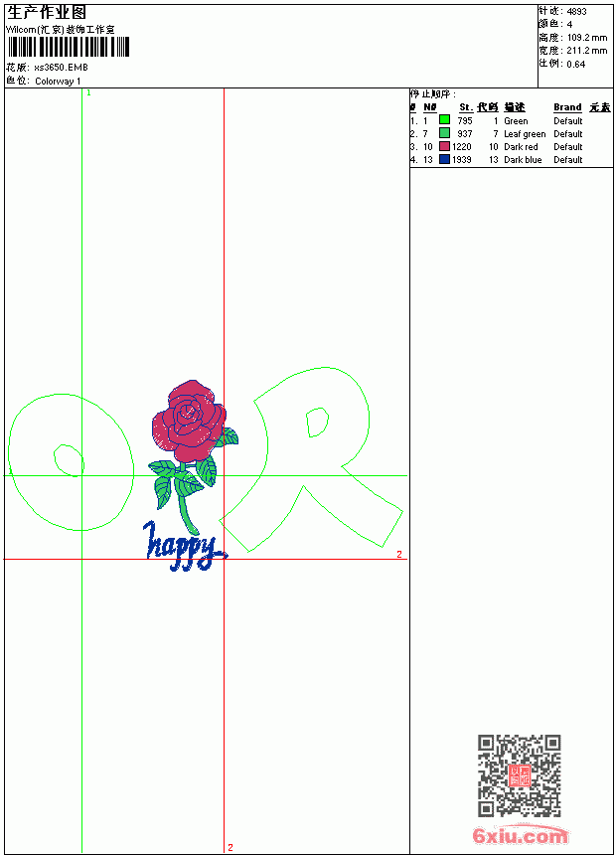Click the St. column header
The height and width of the screenshot is (855, 616).
tap(466, 107)
